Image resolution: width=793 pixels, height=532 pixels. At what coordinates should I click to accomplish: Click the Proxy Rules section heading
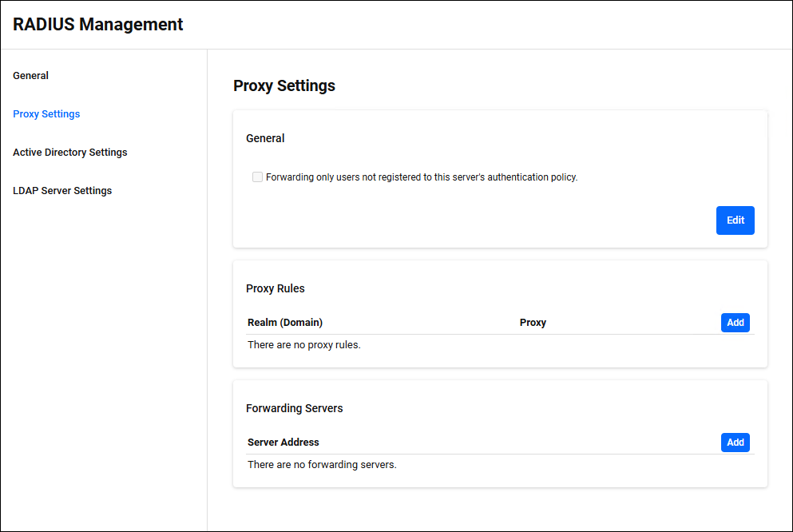click(276, 288)
